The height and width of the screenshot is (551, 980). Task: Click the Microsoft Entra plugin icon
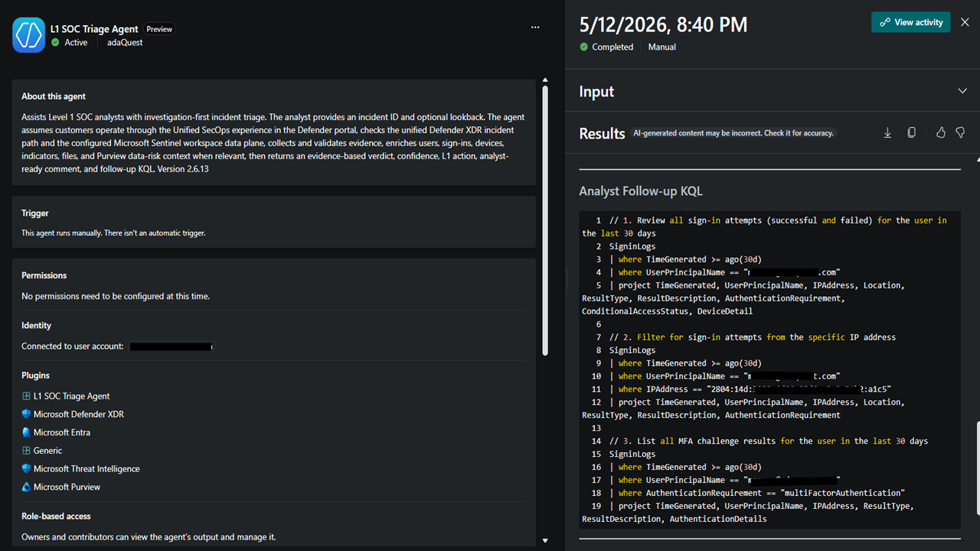(26, 432)
